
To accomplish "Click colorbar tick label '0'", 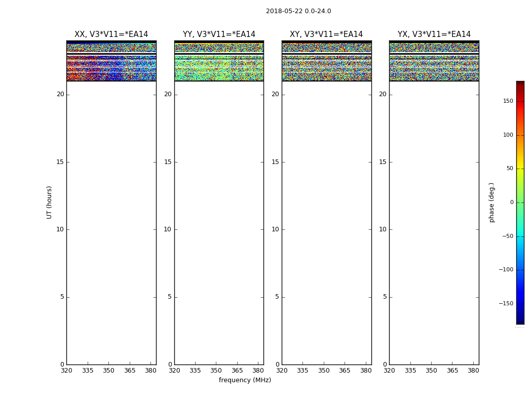I will coord(512,202).
